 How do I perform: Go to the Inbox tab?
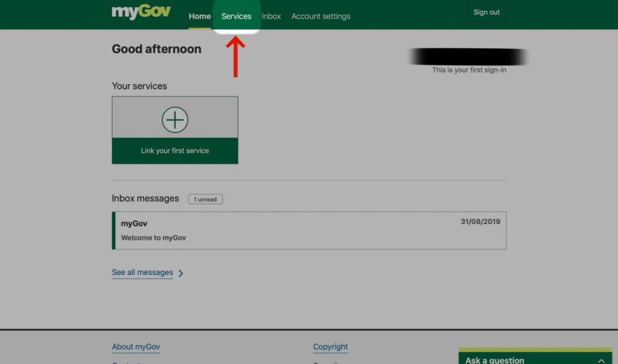271,16
